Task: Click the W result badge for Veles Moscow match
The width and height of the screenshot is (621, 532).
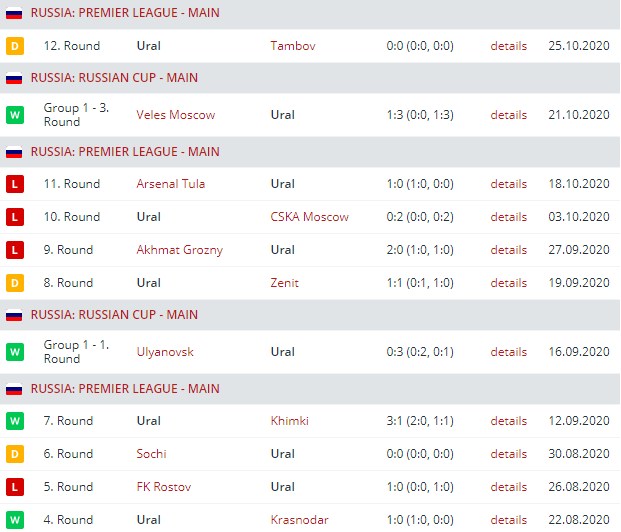Action: click(x=15, y=114)
